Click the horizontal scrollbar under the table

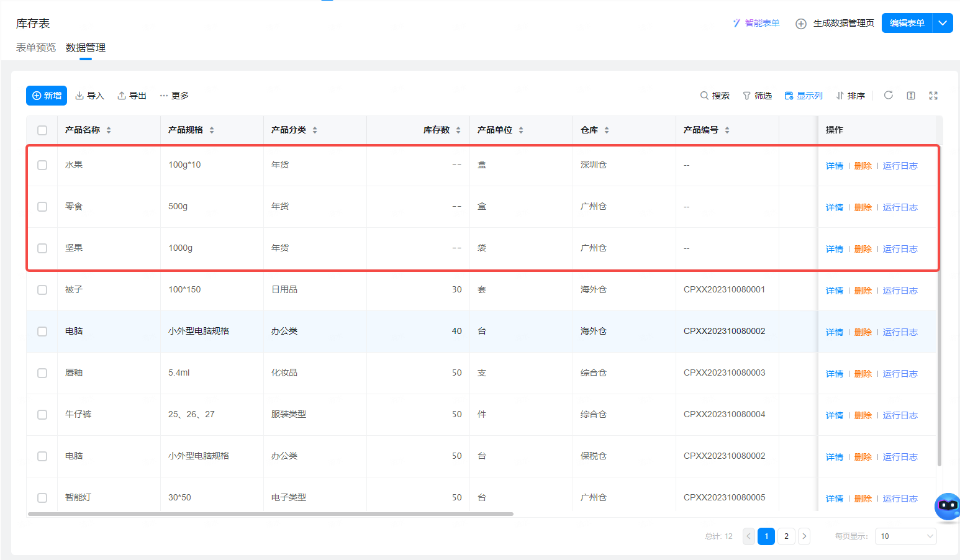tap(271, 514)
